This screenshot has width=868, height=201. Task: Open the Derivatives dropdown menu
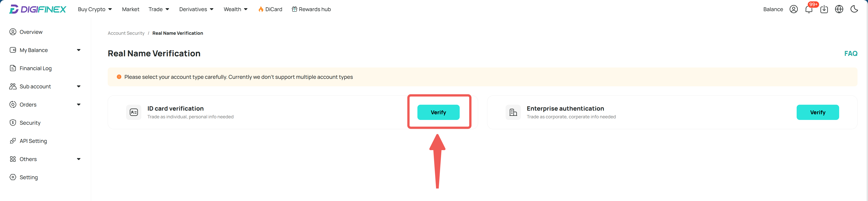tap(197, 9)
